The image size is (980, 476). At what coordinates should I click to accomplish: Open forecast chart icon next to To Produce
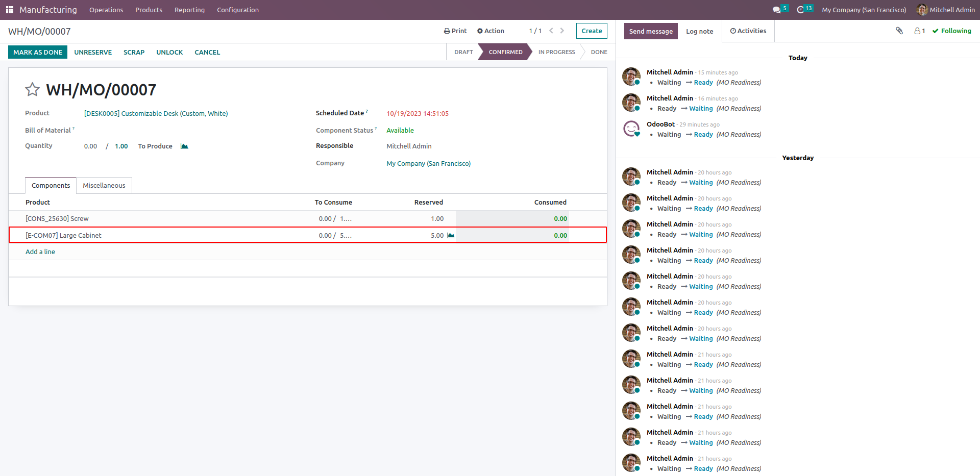click(x=184, y=146)
